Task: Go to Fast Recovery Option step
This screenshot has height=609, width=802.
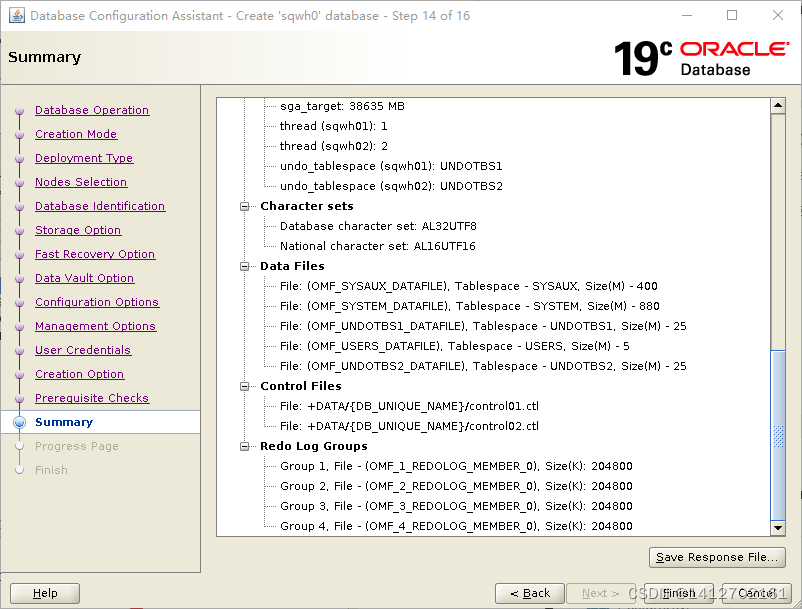Action: [x=95, y=254]
